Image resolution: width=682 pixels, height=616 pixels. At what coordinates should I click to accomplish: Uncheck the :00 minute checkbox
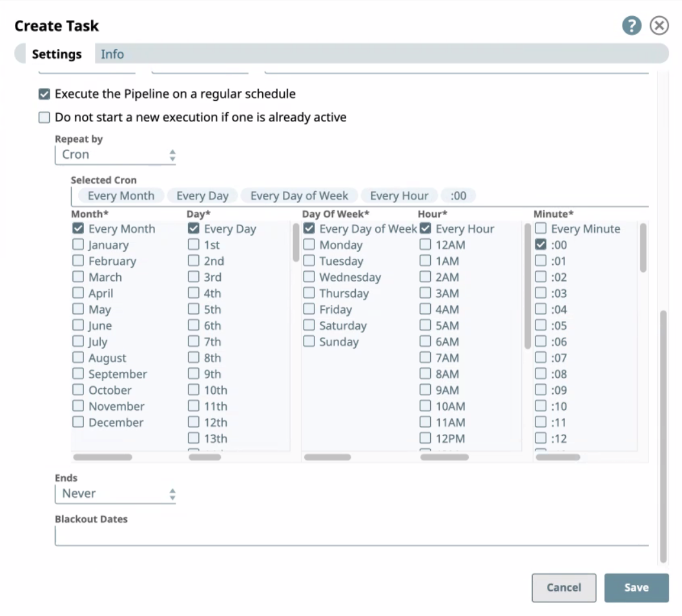tap(541, 245)
